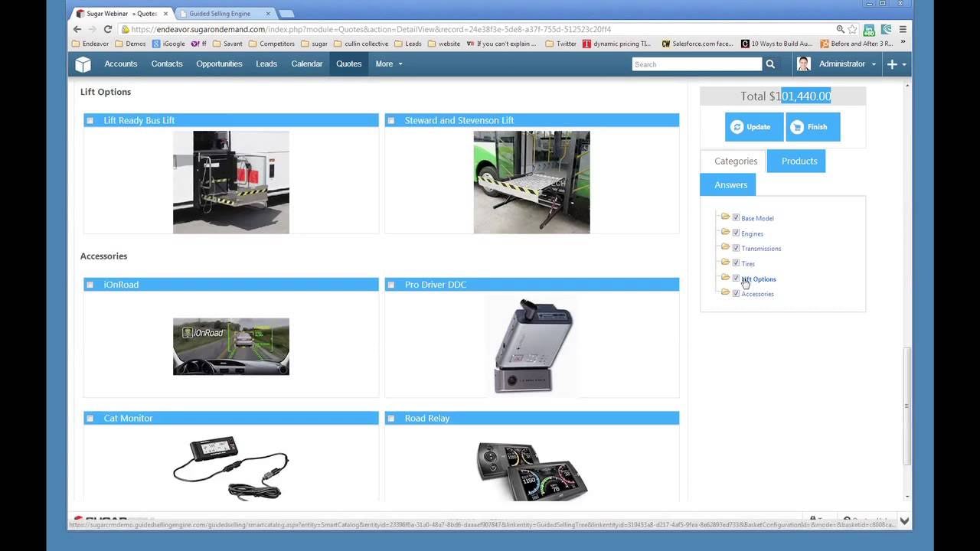Click the Administrator avatar image
Image resolution: width=980 pixels, height=551 pixels.
tap(803, 64)
